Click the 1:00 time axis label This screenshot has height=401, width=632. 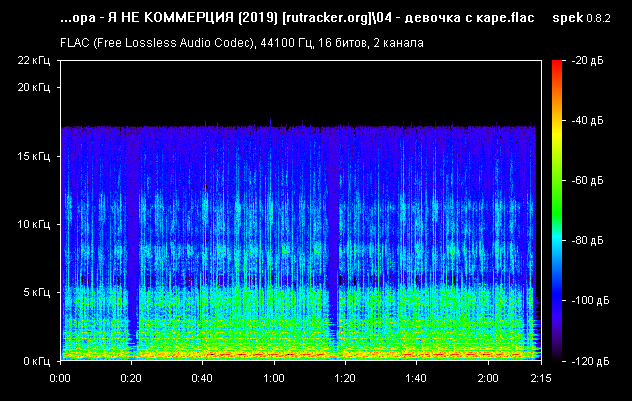tap(274, 378)
